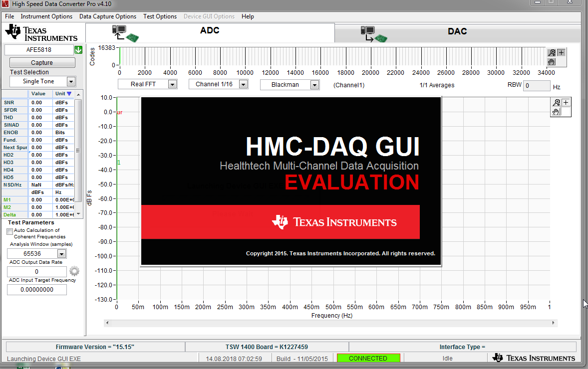Click the green download arrow next to AFE5818

coord(78,50)
